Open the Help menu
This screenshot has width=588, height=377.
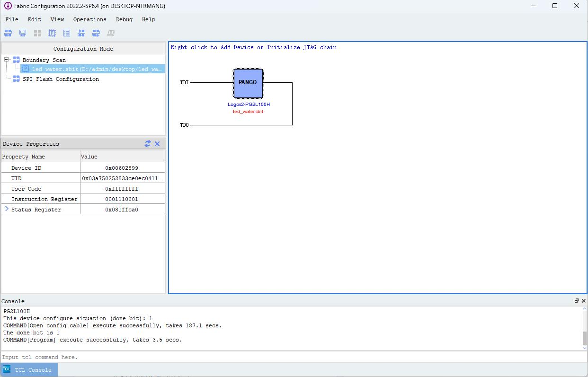[149, 19]
